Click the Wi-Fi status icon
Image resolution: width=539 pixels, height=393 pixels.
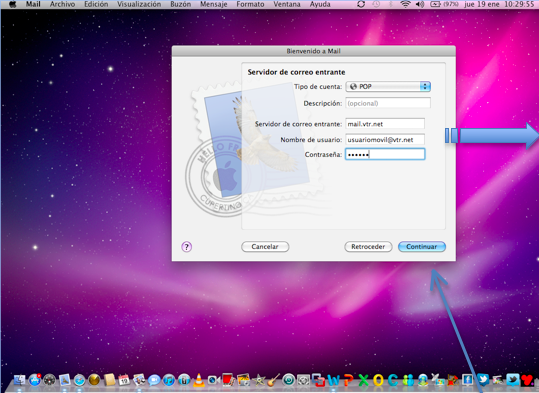coord(405,4)
